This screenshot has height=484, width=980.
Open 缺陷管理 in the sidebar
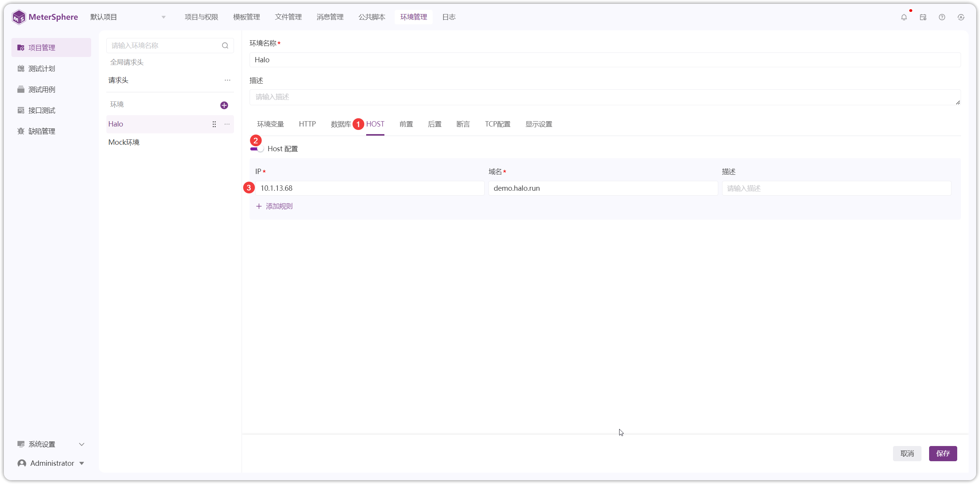pyautogui.click(x=51, y=131)
